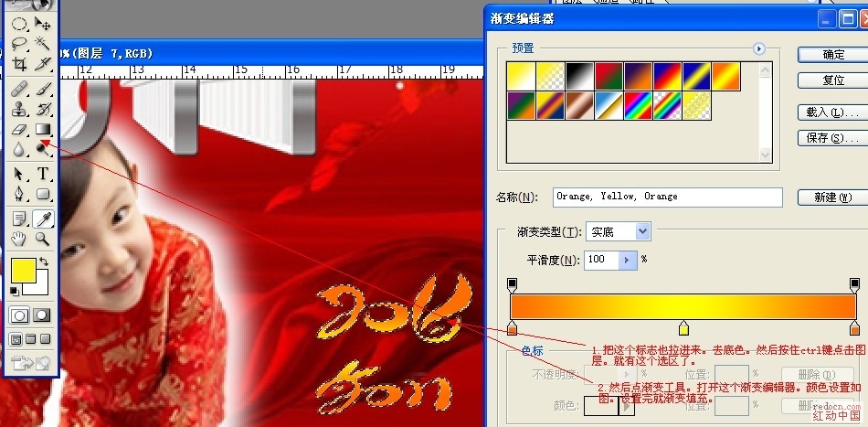Choose the Foreground to Background preset
This screenshot has width=868, height=427.
click(521, 77)
